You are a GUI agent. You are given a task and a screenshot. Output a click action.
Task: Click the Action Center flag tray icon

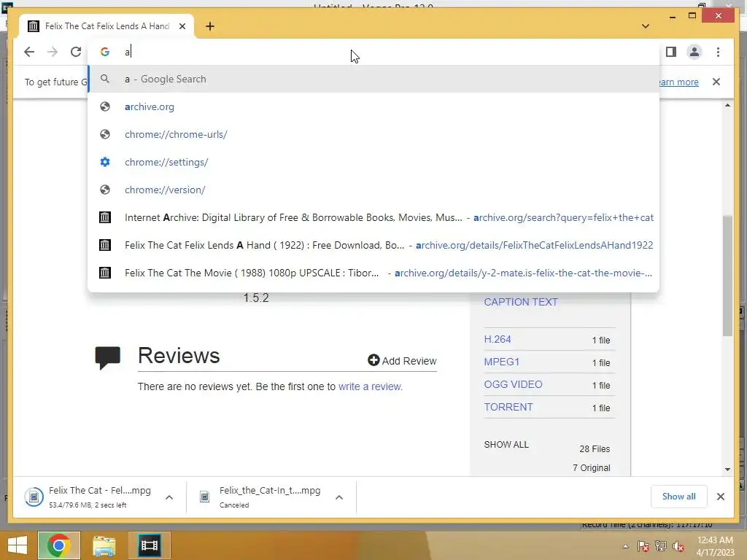pyautogui.click(x=643, y=546)
